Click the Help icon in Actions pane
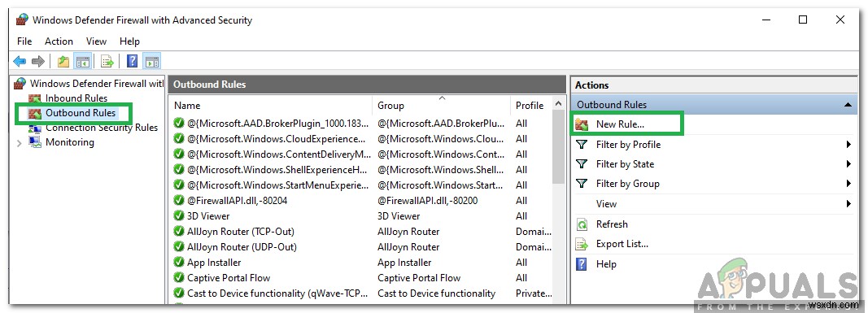This screenshot has width=868, height=313. click(582, 263)
